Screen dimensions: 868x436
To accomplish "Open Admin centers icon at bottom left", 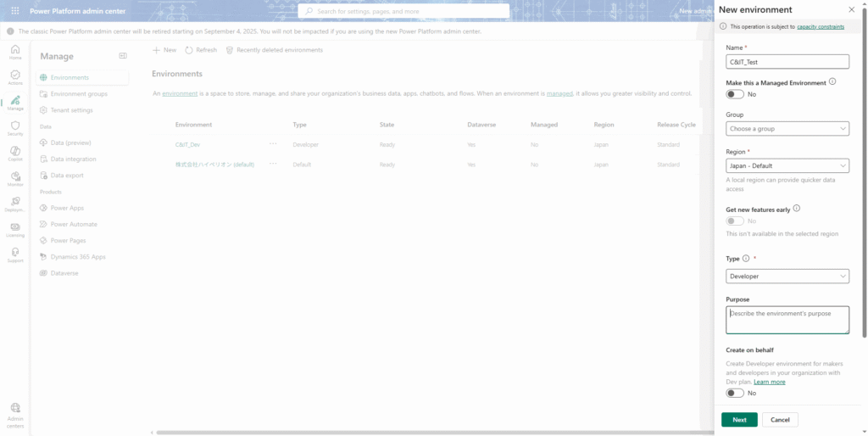I will coord(15,409).
